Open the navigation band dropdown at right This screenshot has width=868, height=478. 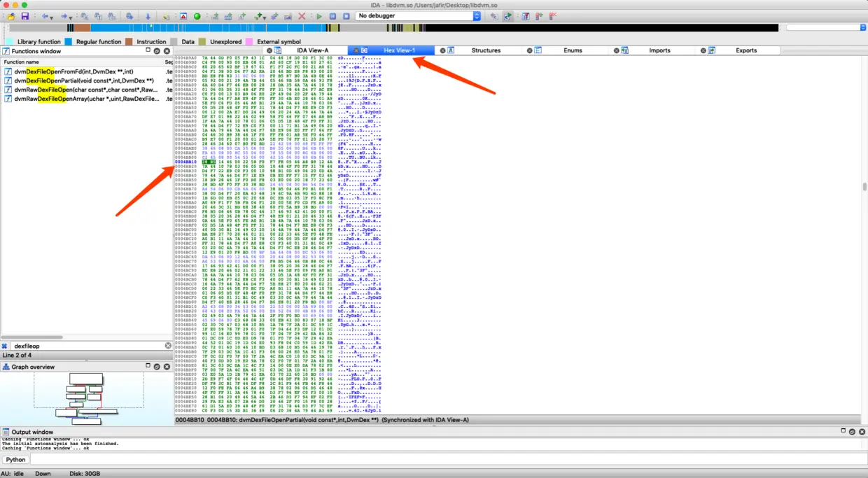click(863, 28)
